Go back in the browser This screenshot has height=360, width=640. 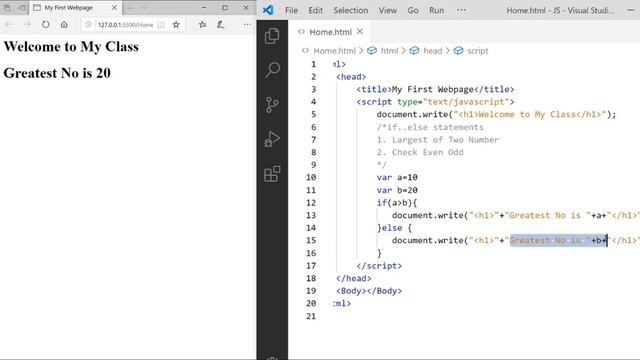pos(9,24)
